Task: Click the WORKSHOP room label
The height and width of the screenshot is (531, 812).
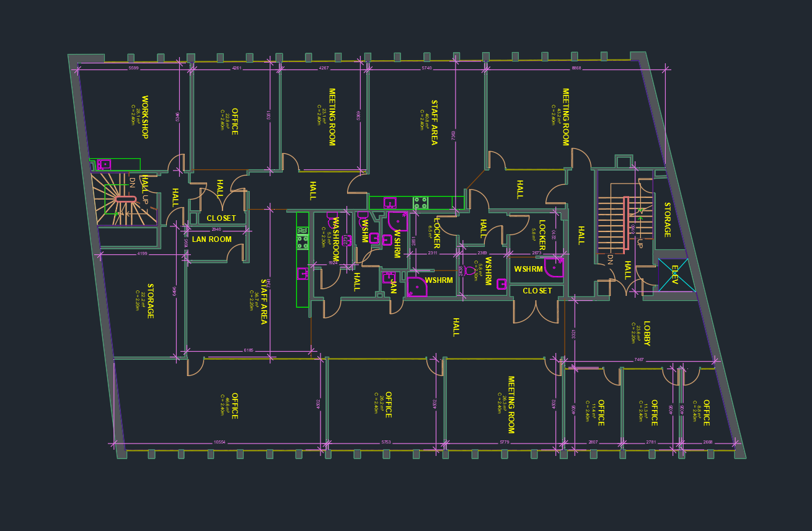Action: (145, 117)
